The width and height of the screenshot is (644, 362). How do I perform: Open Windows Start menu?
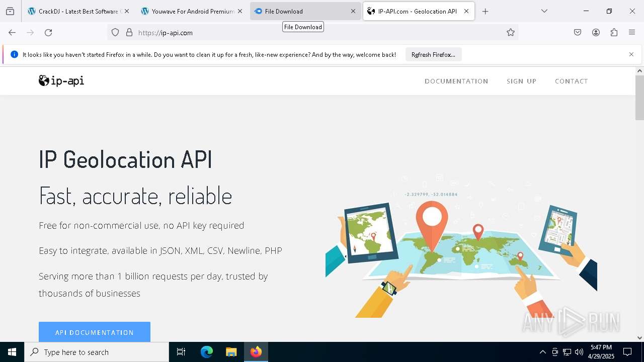pos(12,352)
